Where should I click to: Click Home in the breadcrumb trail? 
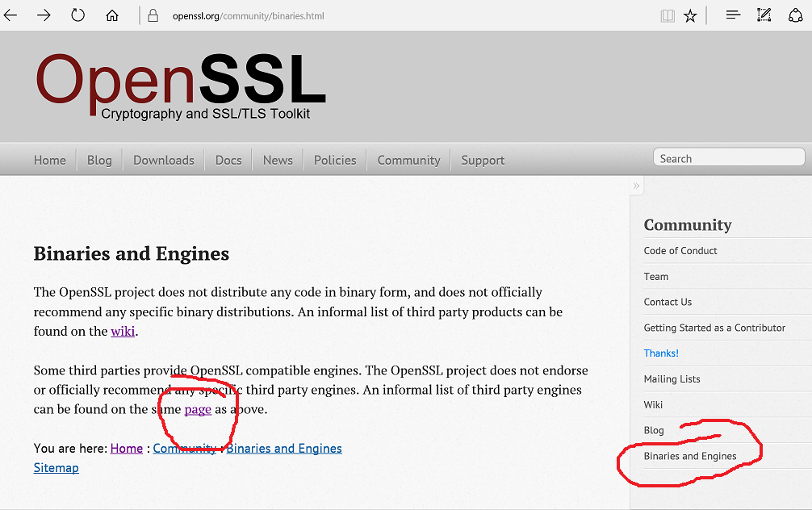pyautogui.click(x=127, y=448)
